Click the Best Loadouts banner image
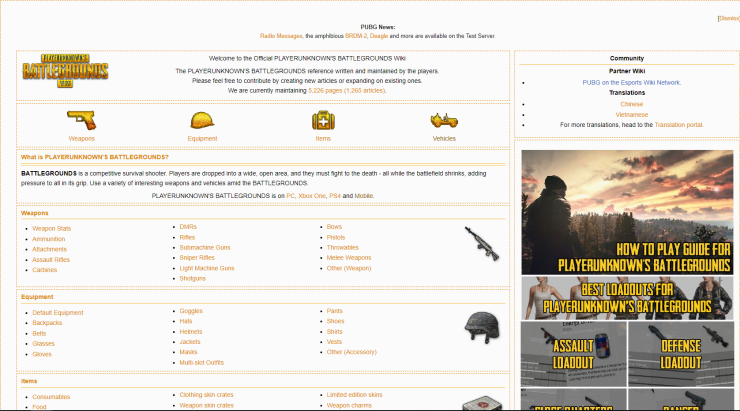Viewport: 740px width, 411px height. (627, 297)
